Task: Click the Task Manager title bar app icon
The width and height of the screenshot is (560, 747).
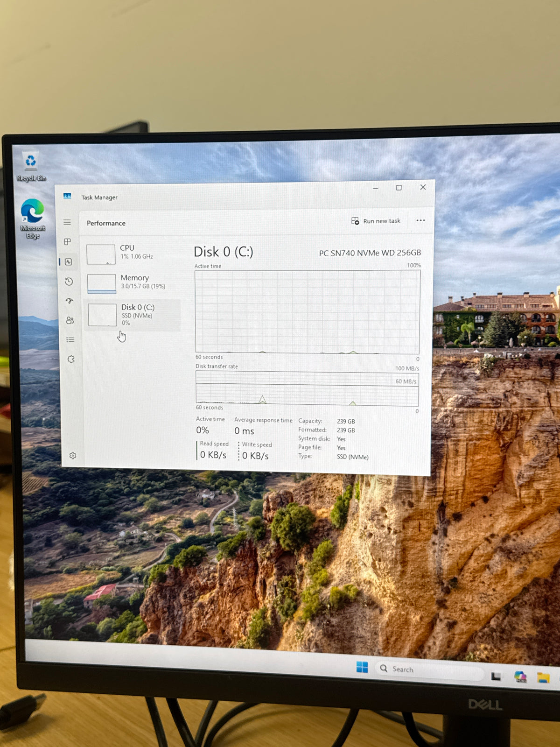Action: click(x=67, y=196)
